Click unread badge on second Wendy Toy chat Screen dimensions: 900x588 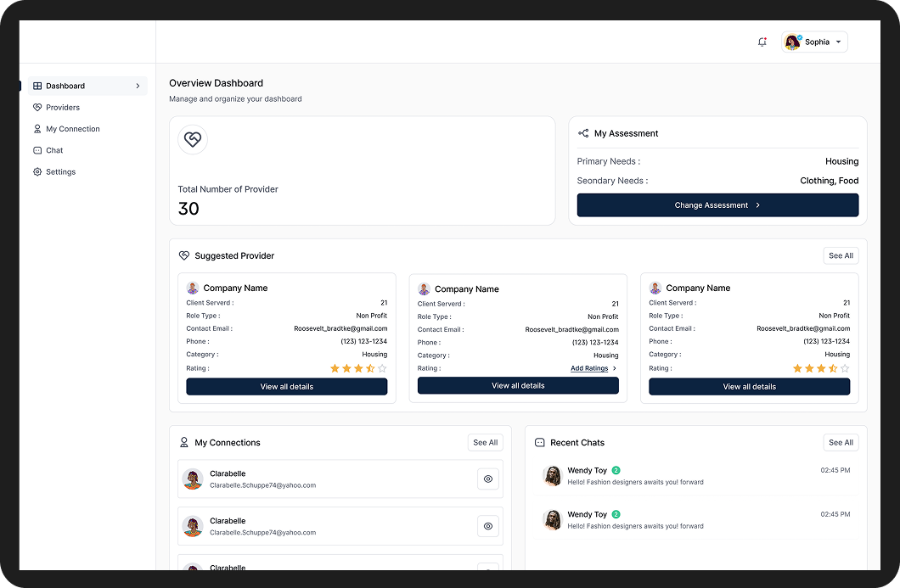tap(616, 514)
